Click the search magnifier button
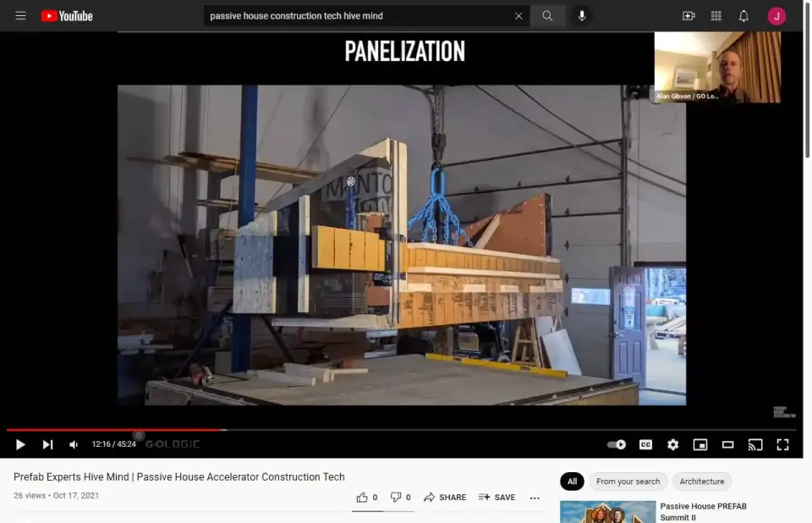 [547, 16]
